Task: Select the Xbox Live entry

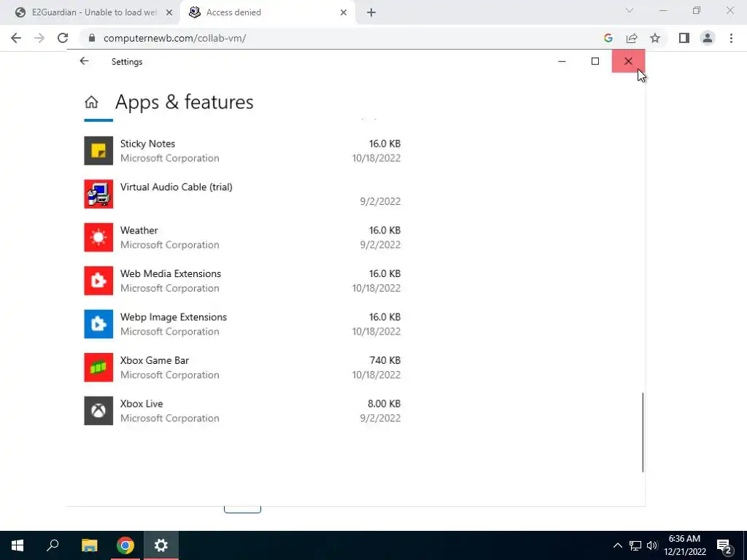Action: coord(242,411)
